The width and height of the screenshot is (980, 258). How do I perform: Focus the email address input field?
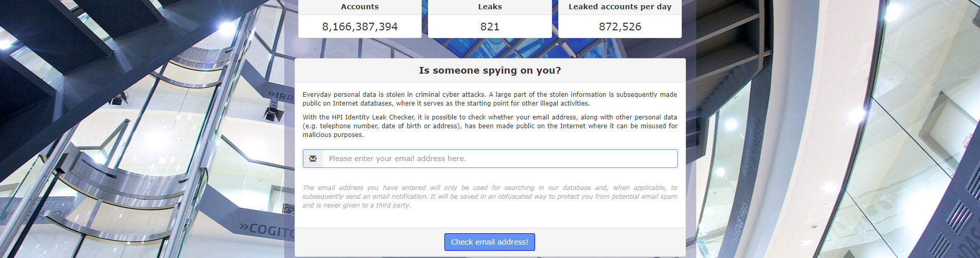tap(500, 159)
